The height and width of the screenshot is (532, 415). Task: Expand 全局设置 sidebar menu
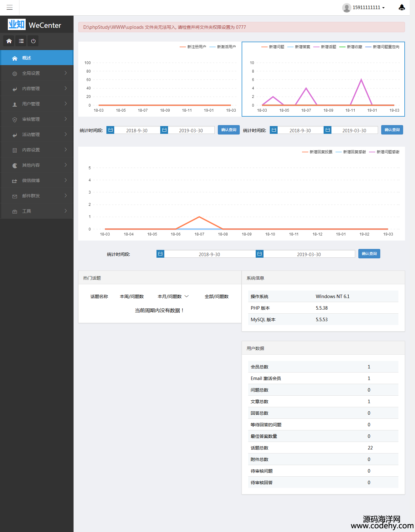point(37,73)
